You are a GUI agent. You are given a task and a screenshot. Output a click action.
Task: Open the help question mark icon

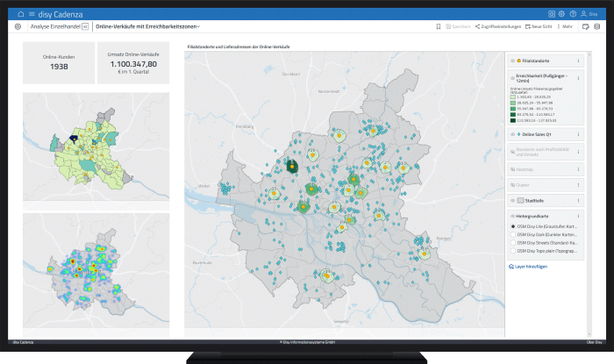573,14
